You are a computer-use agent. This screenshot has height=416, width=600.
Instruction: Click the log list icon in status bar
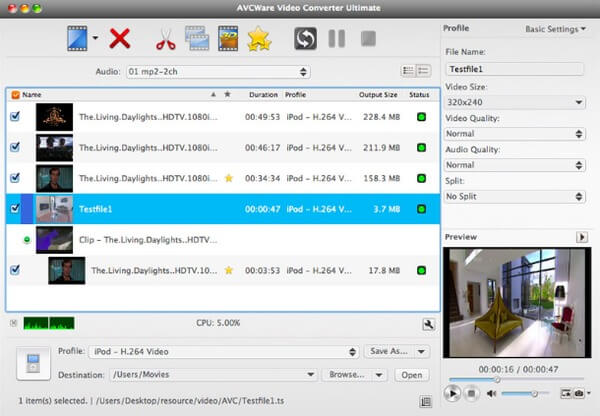(x=426, y=401)
